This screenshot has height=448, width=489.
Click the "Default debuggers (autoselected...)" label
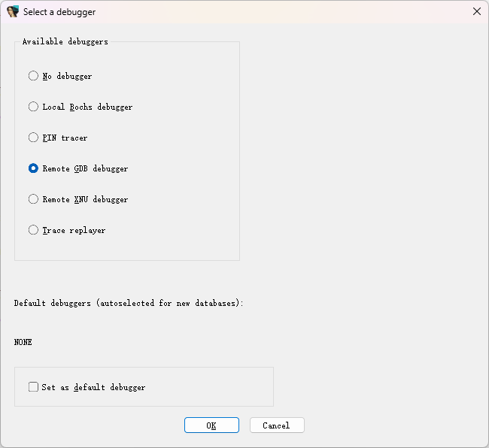[129, 303]
